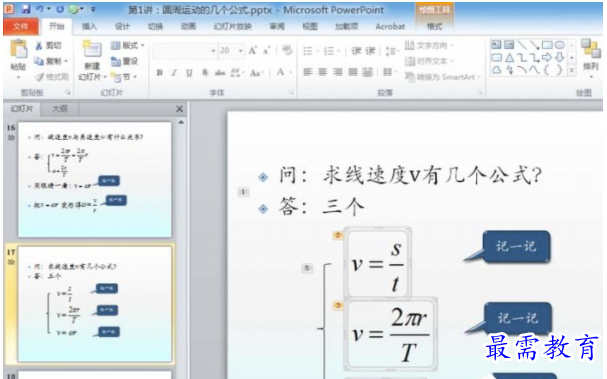
Task: Open the Section (节) dropdown
Action: pos(124,77)
